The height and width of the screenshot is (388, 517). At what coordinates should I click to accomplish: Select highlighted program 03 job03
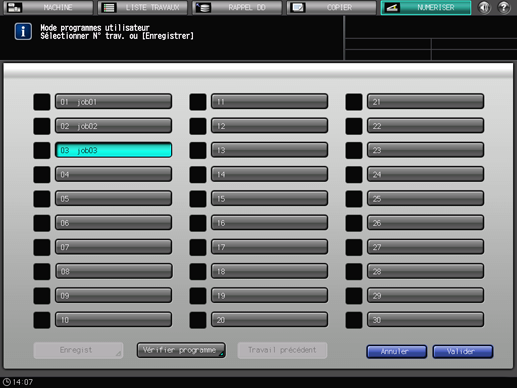113,150
